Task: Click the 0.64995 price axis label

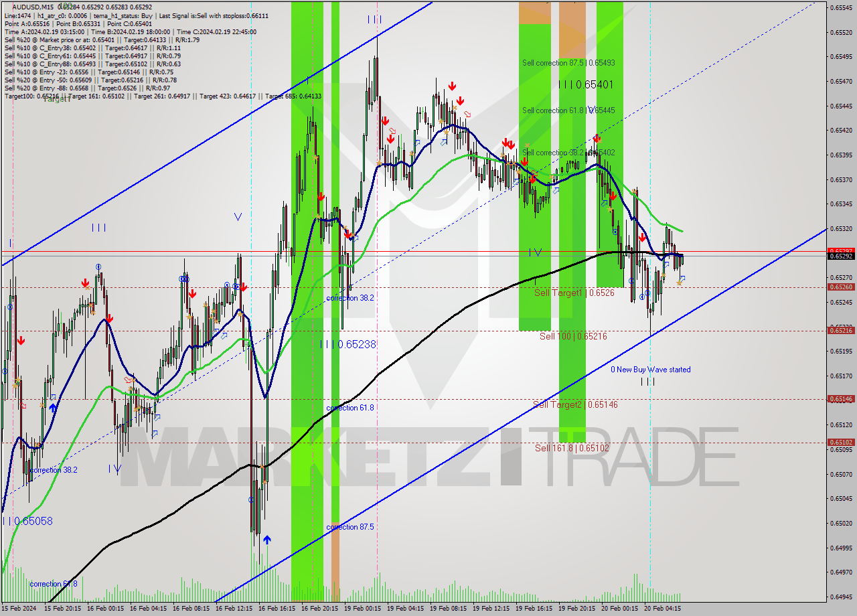Action: 841,548
